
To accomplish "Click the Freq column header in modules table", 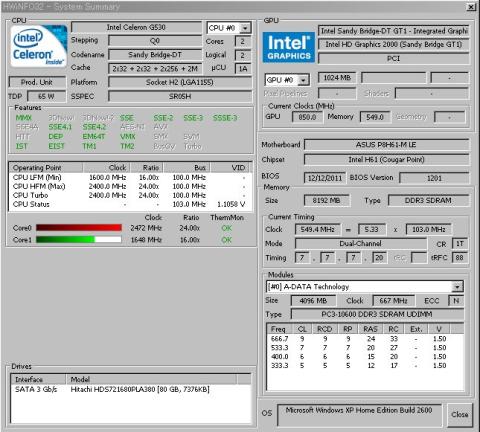I will [x=279, y=329].
